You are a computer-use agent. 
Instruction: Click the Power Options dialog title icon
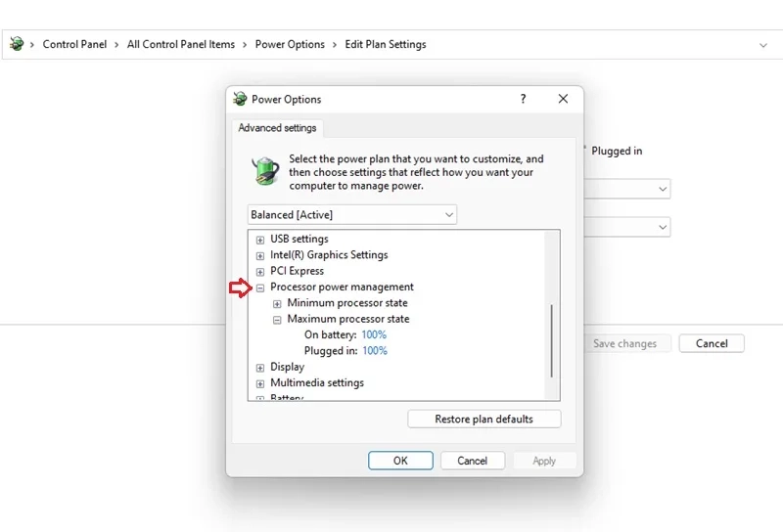[x=240, y=99]
